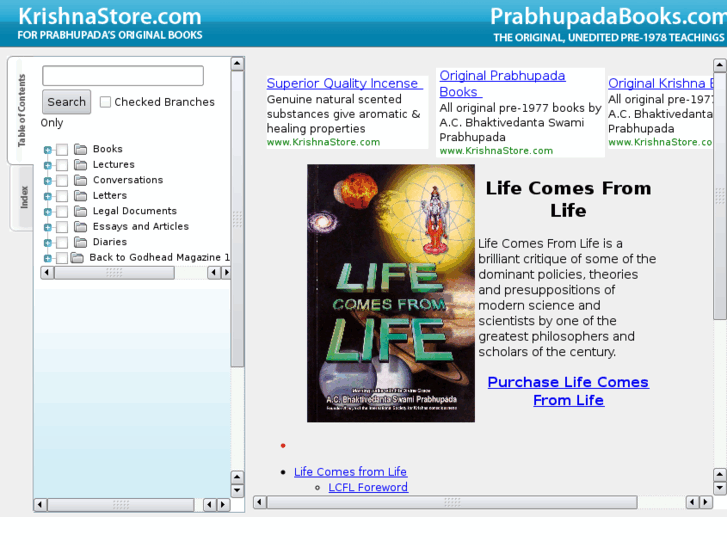Viewport: 727px width, 545px height.
Task: Click the Diaries folder icon
Action: (81, 242)
